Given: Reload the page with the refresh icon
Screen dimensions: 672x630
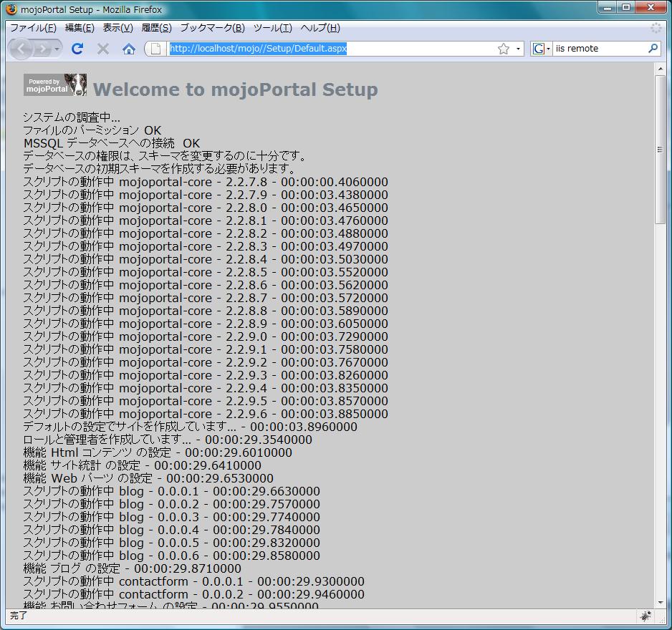Looking at the screenshot, I should [x=77, y=49].
